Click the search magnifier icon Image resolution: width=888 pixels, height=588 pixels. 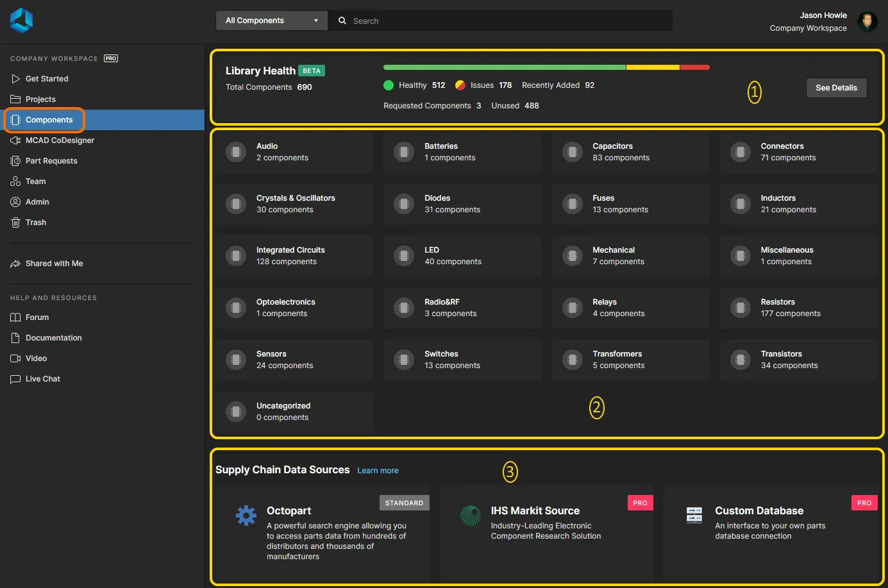tap(342, 21)
